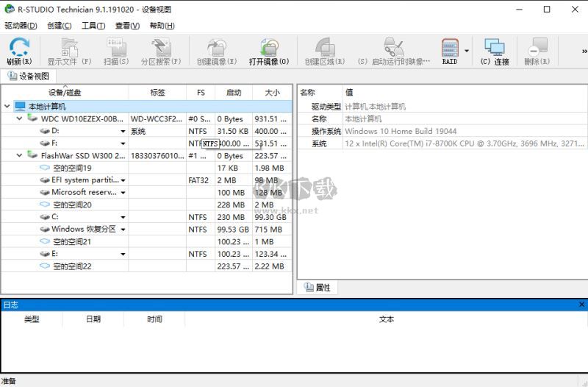The image size is (588, 387).
Task: Open the RAID dropdown arrow
Action: click(x=467, y=51)
